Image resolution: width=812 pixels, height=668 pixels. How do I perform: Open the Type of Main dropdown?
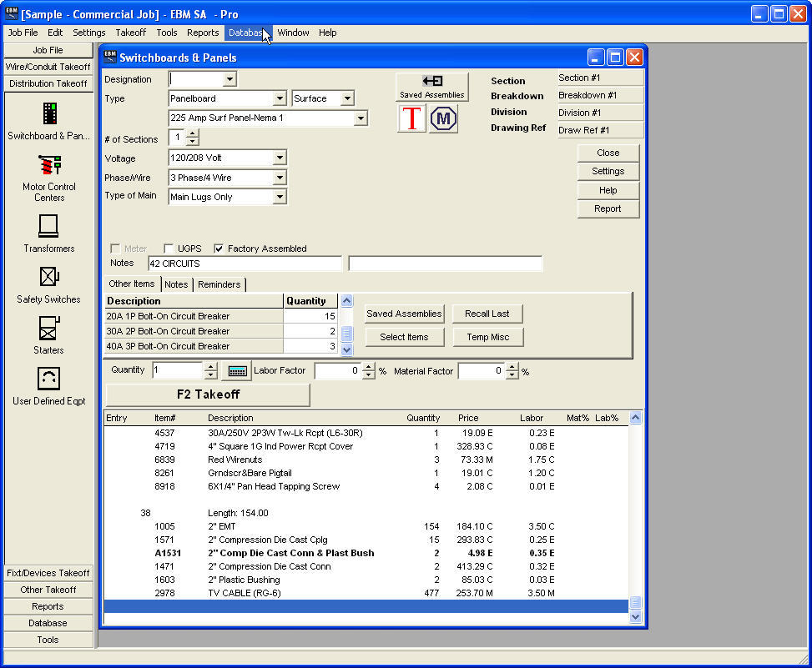click(x=280, y=197)
